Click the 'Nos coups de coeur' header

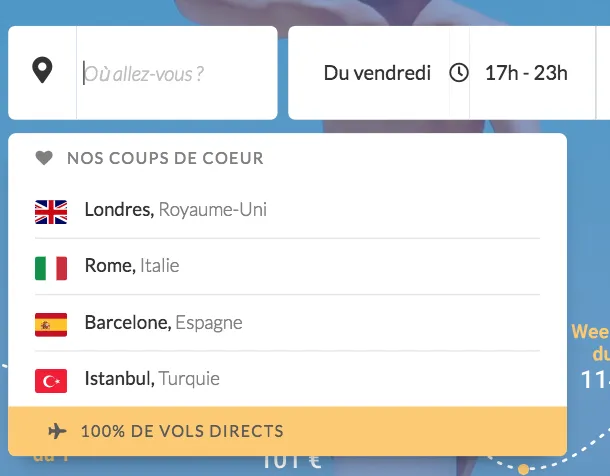(165, 158)
